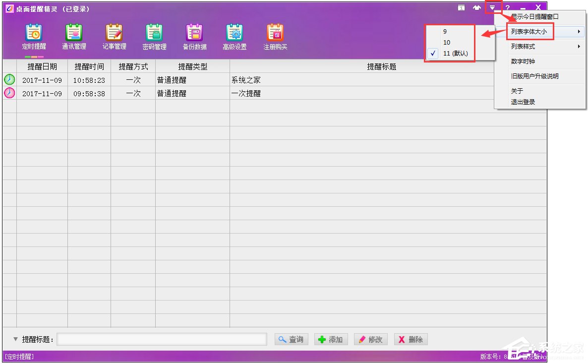The width and height of the screenshot is (588, 364).
Task: Click the [定时提醒] status bar label
Action: tap(19, 357)
